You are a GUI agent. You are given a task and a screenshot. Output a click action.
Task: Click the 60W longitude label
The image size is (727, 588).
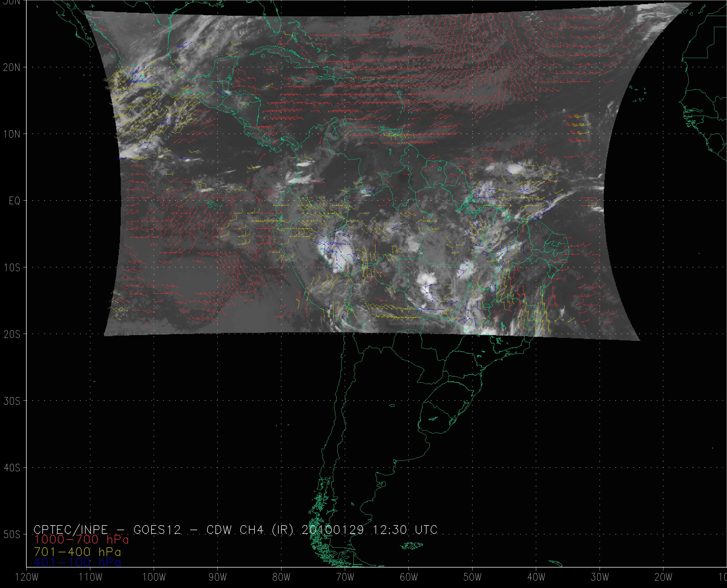pos(409,577)
